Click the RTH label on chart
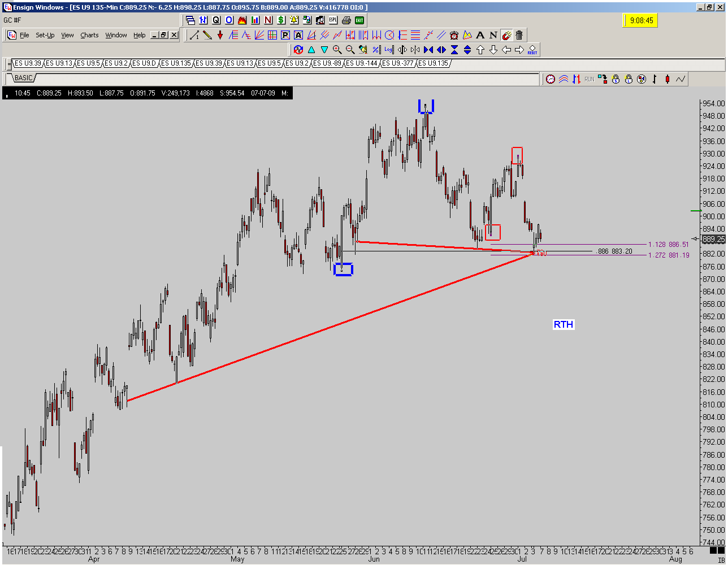The height and width of the screenshot is (565, 728). pos(563,324)
